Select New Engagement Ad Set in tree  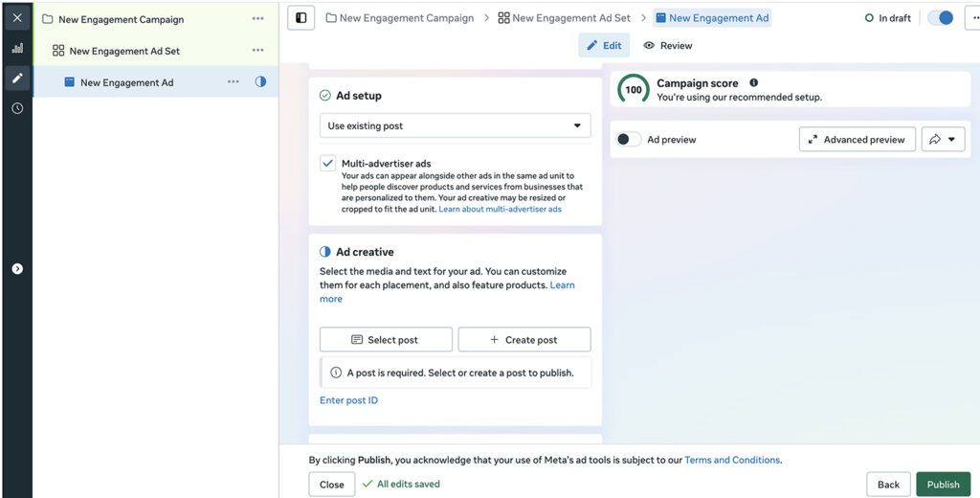[124, 51]
